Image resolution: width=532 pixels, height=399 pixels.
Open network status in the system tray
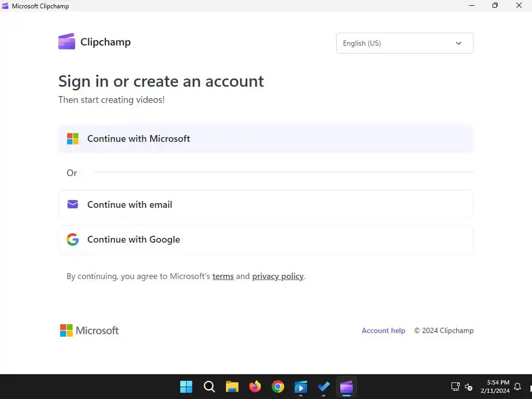click(455, 387)
